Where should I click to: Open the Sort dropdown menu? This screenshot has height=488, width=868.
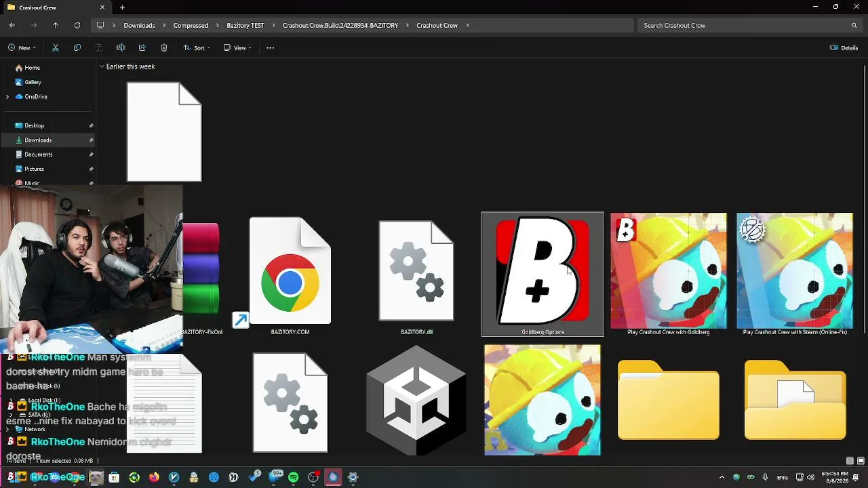197,47
